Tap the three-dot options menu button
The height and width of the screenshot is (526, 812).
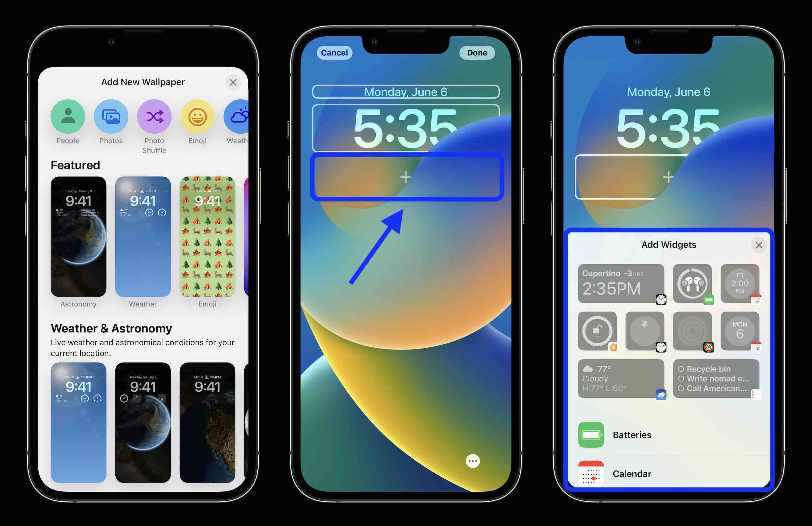click(x=474, y=461)
